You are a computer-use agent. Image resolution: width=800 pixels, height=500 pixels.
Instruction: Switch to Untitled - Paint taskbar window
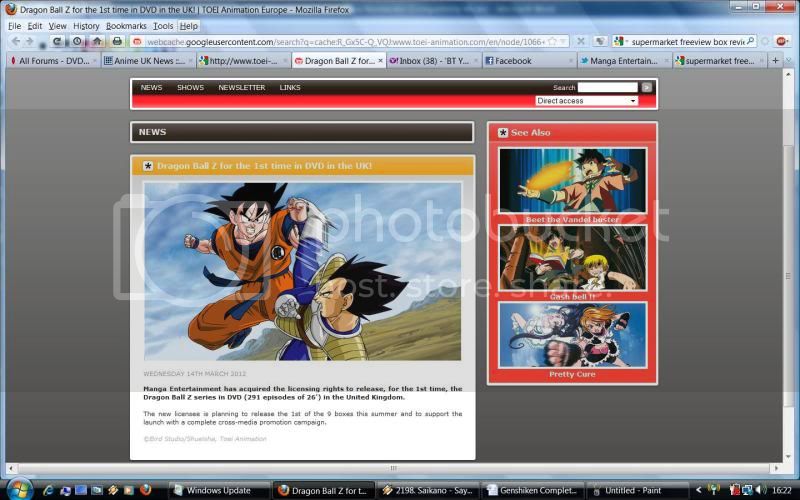coord(637,491)
